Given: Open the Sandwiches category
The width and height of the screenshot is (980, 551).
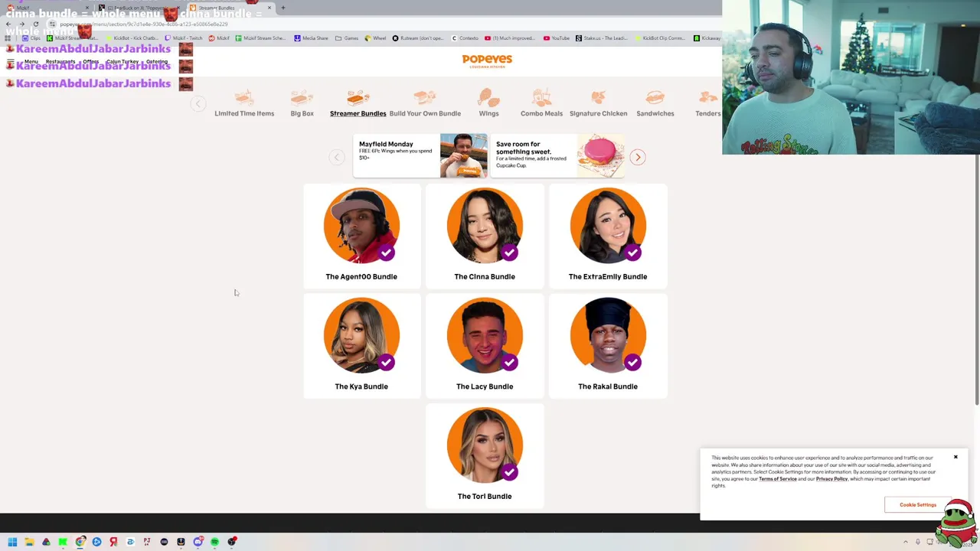Looking at the screenshot, I should pos(655,103).
